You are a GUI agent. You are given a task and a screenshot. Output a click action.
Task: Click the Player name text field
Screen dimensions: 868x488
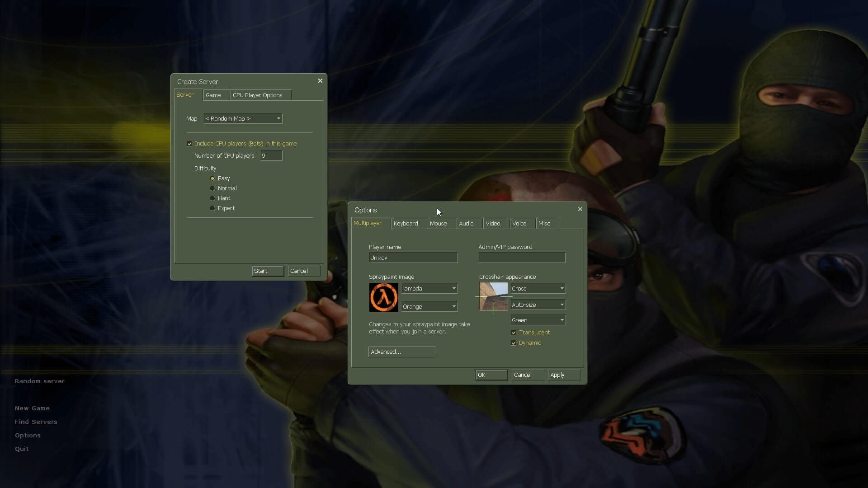tap(413, 258)
